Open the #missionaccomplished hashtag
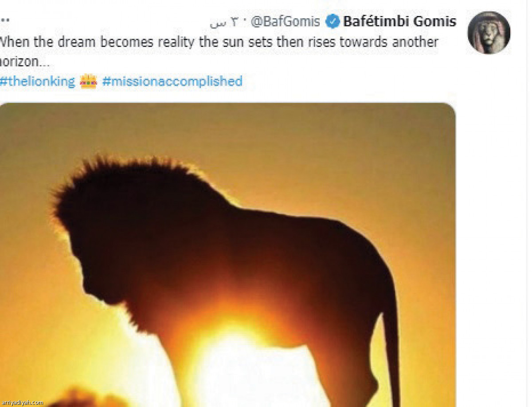This screenshot has height=407, width=532. tap(172, 82)
